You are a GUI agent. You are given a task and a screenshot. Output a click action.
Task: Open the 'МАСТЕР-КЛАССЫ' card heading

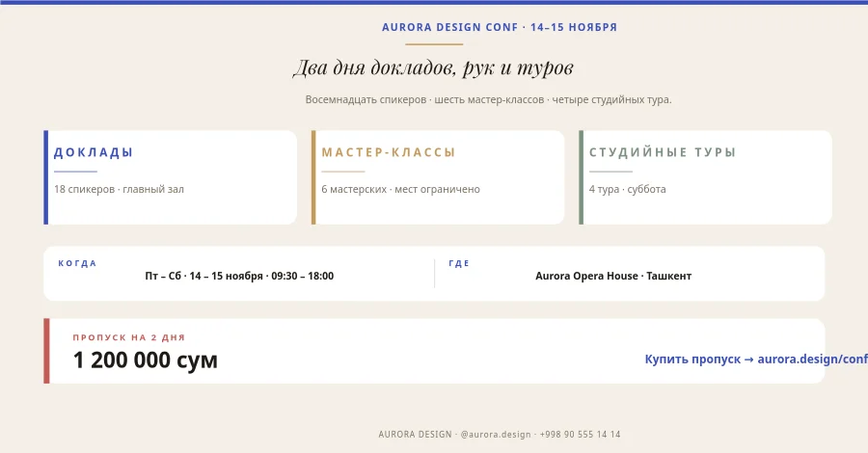click(x=388, y=152)
